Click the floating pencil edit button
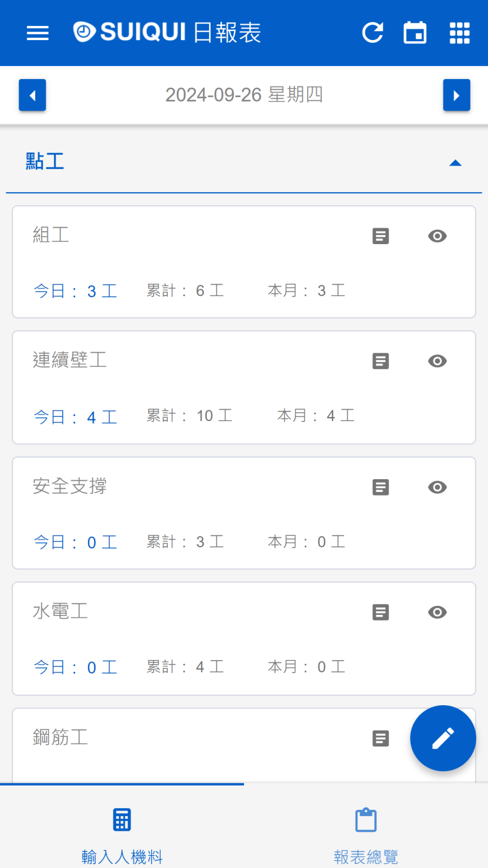Image resolution: width=488 pixels, height=868 pixels. tap(443, 738)
